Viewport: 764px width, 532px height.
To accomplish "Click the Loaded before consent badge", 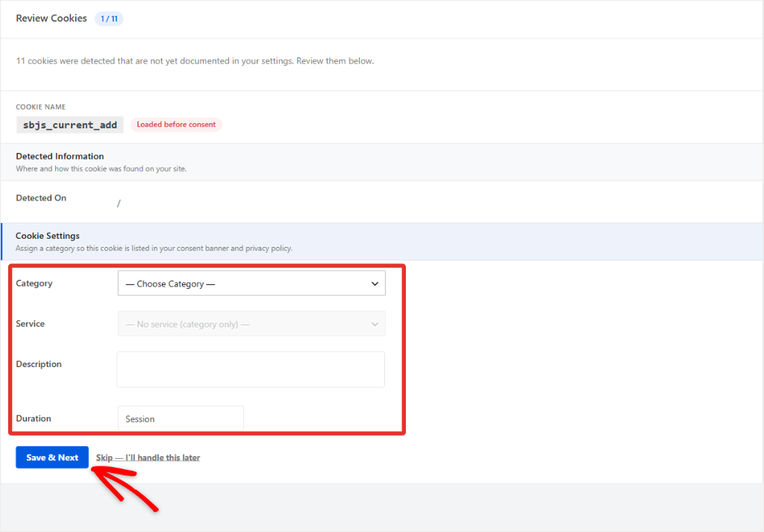I will pyautogui.click(x=176, y=125).
